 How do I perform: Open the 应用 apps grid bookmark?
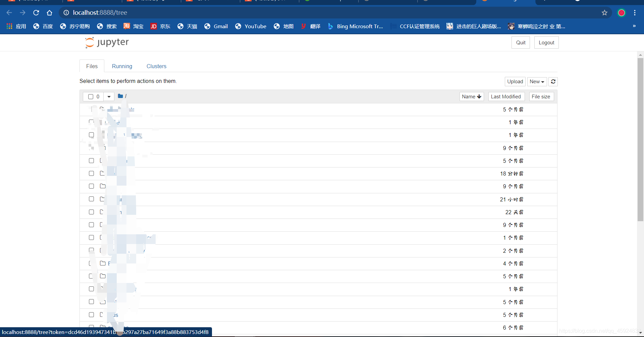[16, 26]
